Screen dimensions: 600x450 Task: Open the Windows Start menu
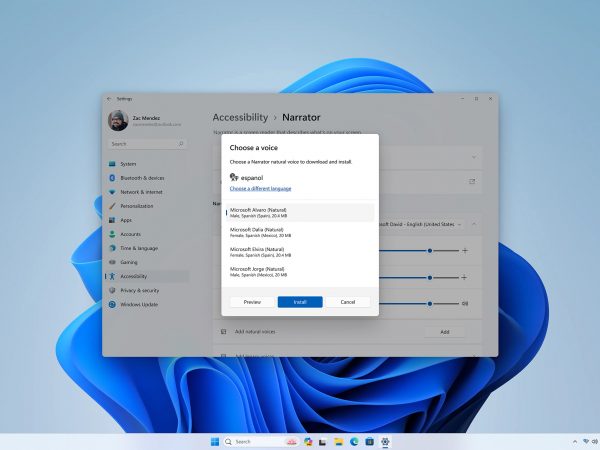click(x=215, y=442)
